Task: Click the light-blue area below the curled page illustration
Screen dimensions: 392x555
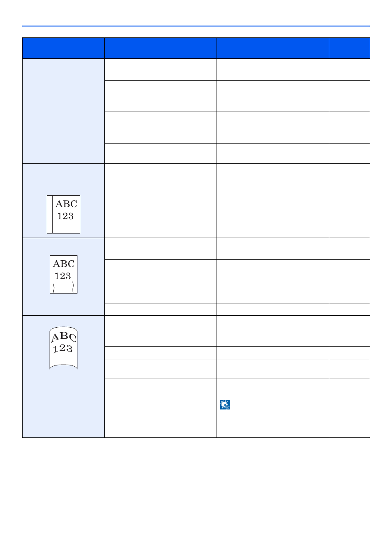Action: [x=63, y=403]
